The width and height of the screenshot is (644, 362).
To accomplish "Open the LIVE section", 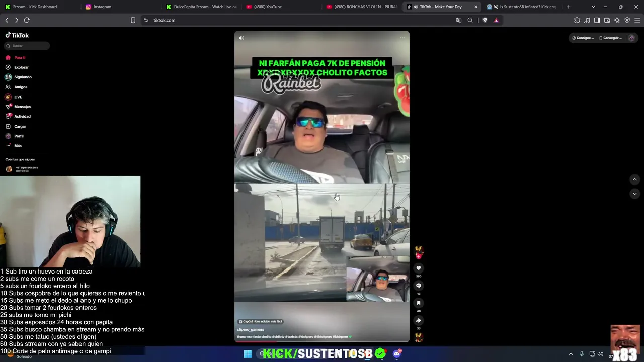I will 14,97.
